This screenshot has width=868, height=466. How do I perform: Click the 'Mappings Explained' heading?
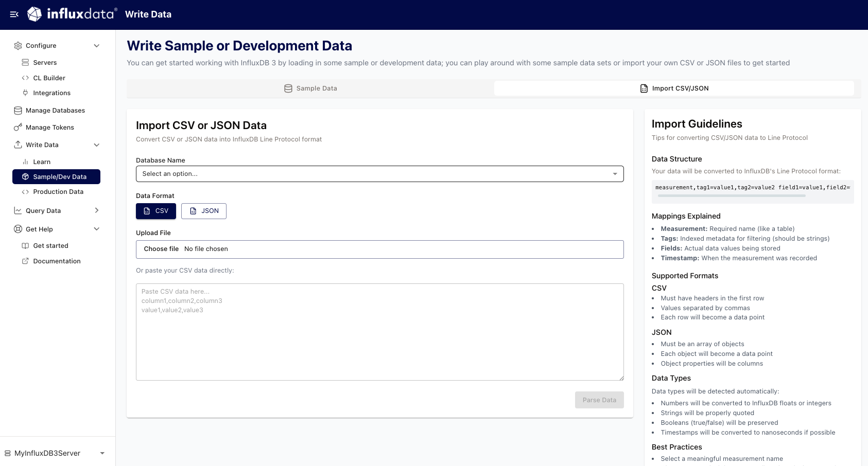click(686, 216)
